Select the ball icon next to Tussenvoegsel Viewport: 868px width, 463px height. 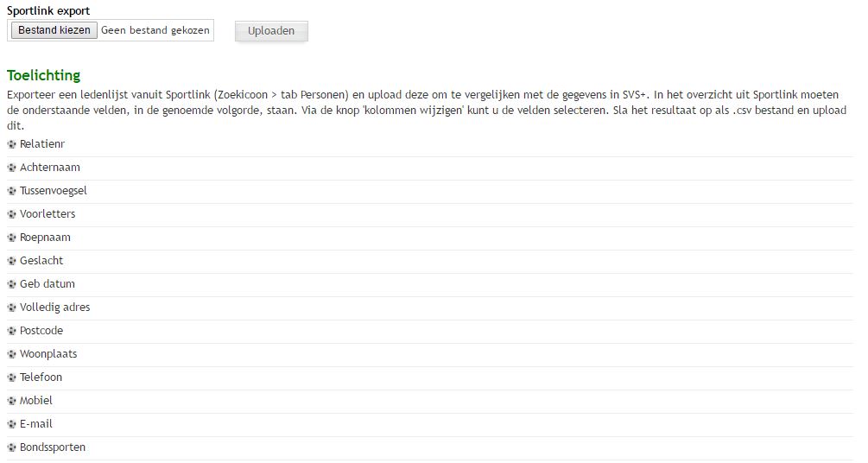pyautogui.click(x=12, y=191)
